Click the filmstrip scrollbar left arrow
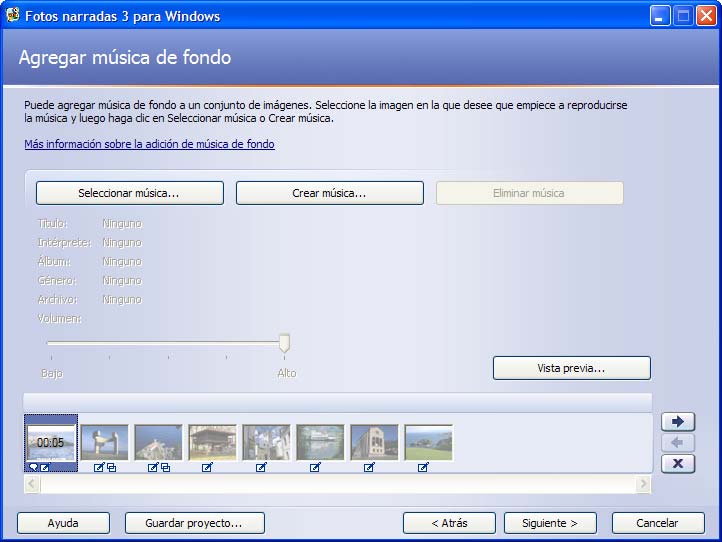The width and height of the screenshot is (722, 542). point(32,484)
